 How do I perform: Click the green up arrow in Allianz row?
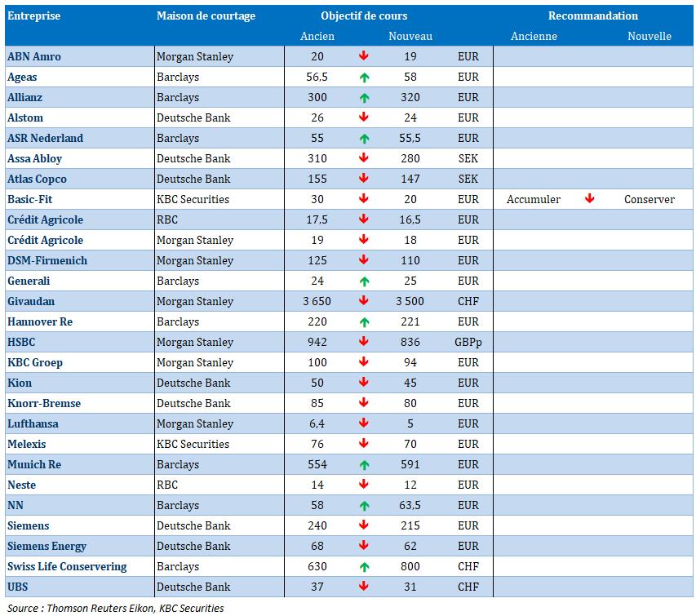pos(364,98)
